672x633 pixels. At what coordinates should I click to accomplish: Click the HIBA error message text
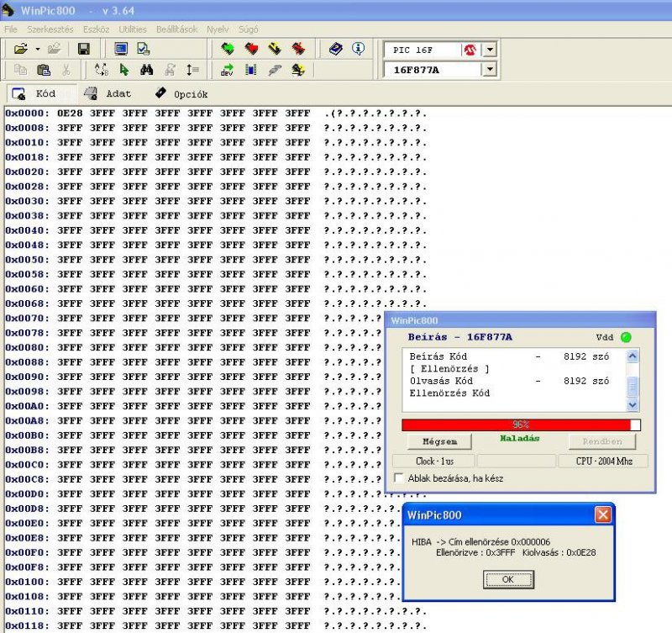tap(503, 547)
